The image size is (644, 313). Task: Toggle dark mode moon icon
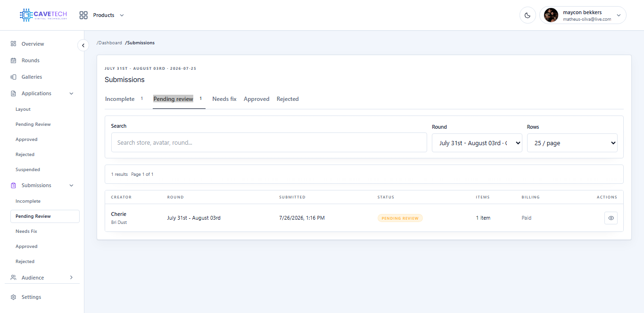click(x=528, y=15)
